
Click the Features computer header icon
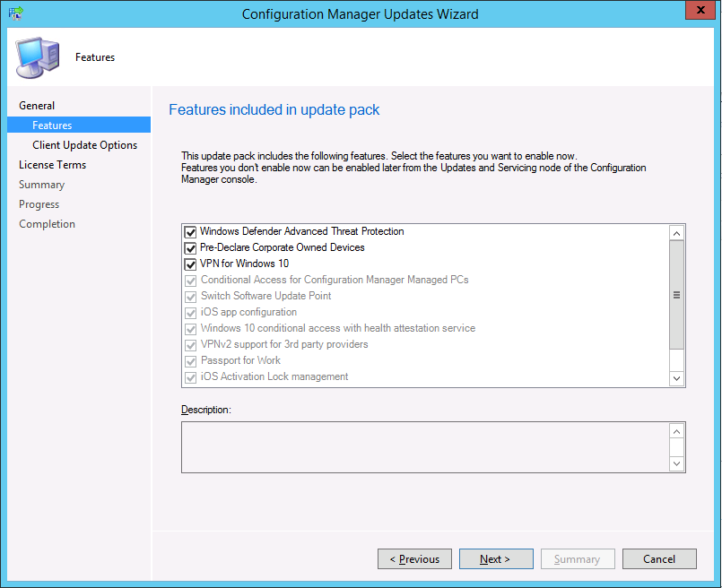coord(38,57)
